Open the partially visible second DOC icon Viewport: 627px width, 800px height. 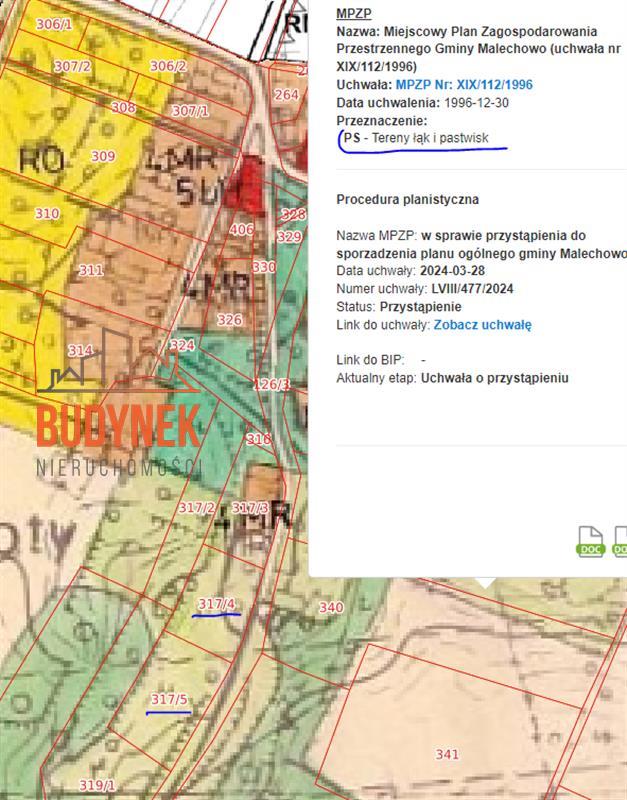point(620,541)
